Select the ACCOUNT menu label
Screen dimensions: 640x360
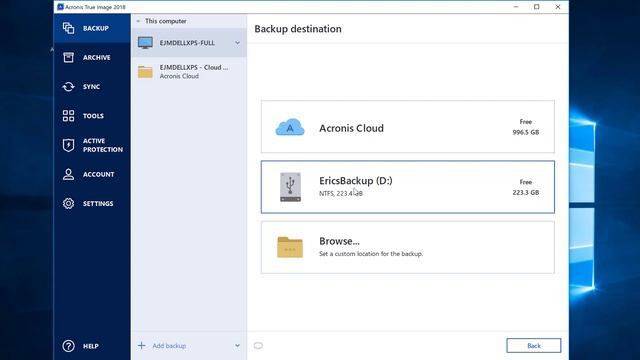click(x=99, y=174)
